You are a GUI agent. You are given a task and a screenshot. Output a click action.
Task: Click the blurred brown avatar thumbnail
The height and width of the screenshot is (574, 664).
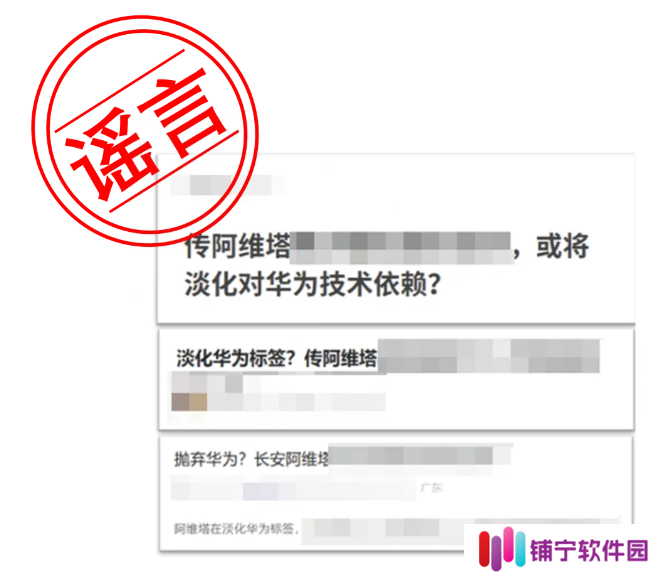tap(189, 402)
